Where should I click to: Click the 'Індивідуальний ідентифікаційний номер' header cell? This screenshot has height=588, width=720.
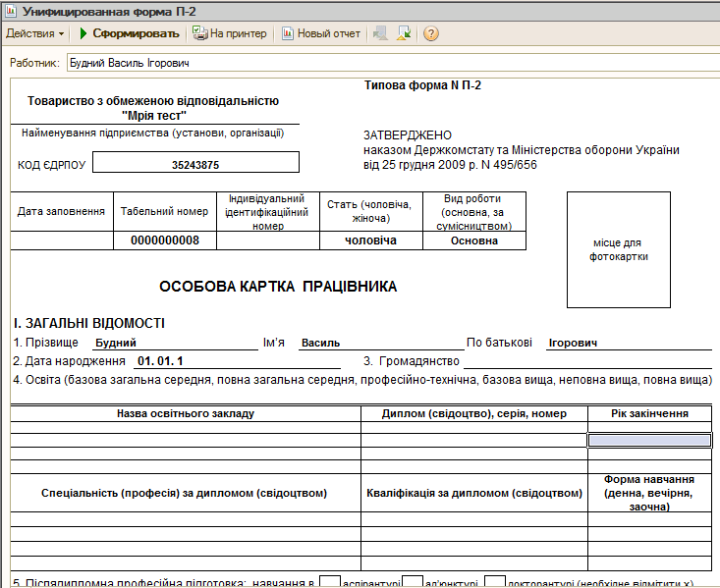pos(268,212)
